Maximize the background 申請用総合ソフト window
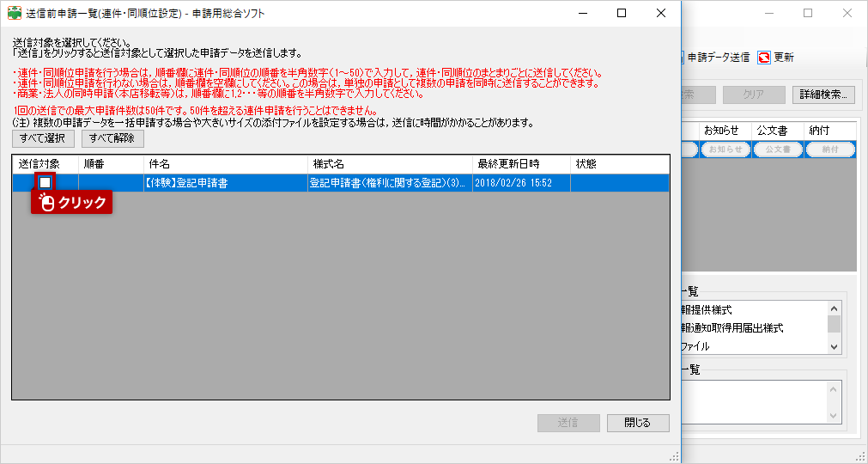 808,13
